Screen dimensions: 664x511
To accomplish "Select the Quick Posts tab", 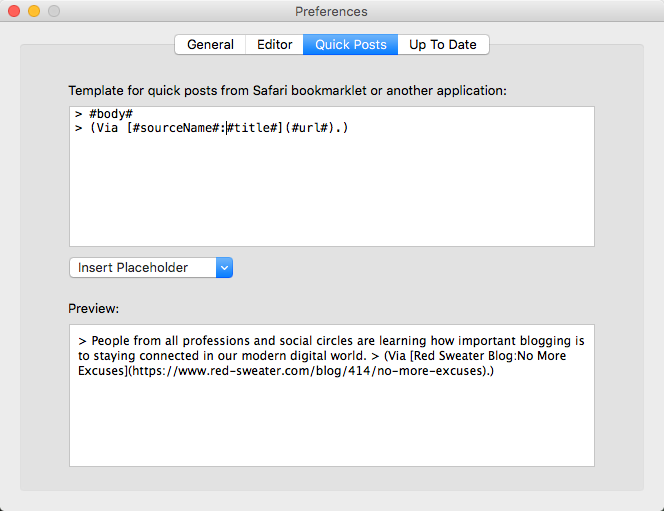I will [350, 45].
